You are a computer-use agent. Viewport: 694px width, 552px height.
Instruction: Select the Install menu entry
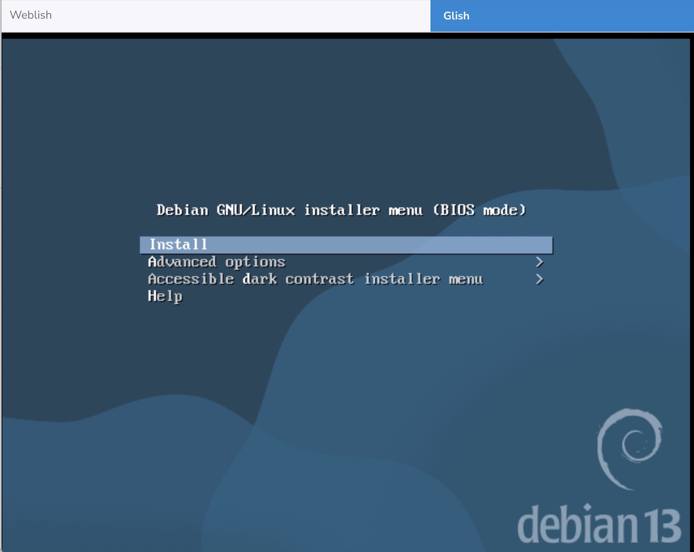tap(346, 245)
